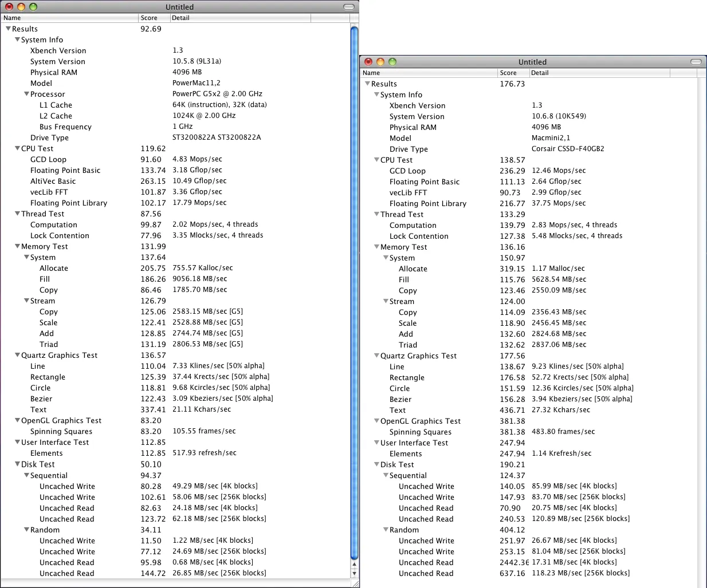Collapse System memory group in left window
Viewport: 707px width, 588px height.
coord(26,257)
